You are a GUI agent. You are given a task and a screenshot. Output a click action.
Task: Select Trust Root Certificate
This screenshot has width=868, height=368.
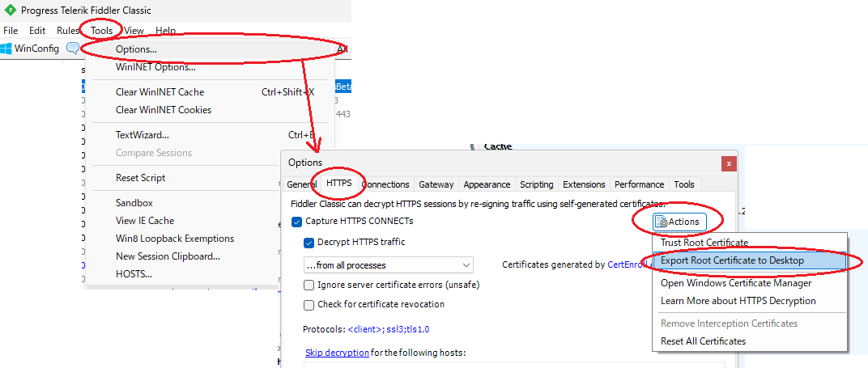[x=750, y=243]
